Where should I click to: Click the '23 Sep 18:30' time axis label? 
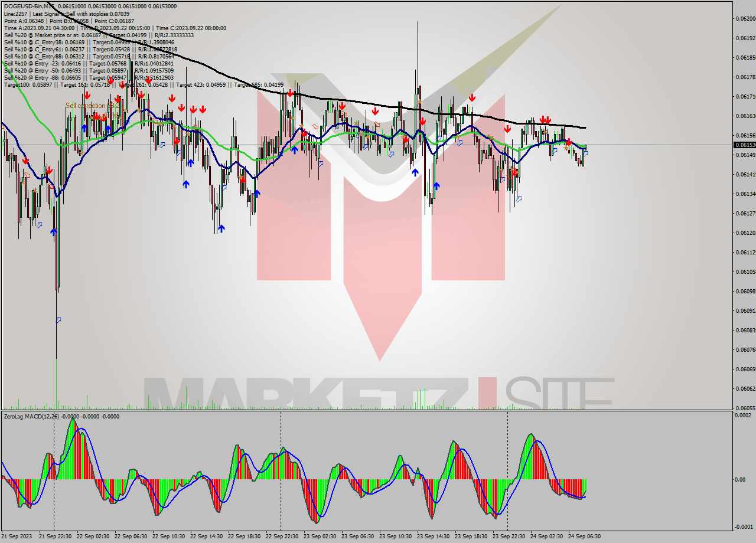(471, 536)
